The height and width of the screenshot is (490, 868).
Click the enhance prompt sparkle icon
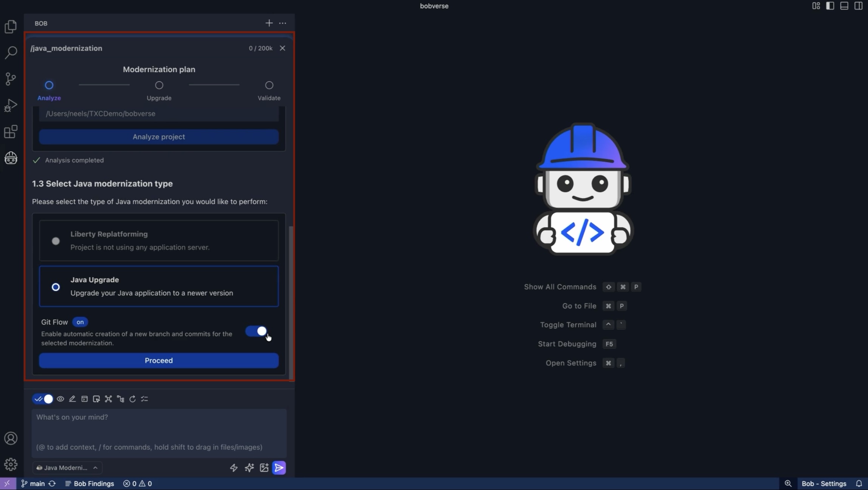[x=249, y=468]
